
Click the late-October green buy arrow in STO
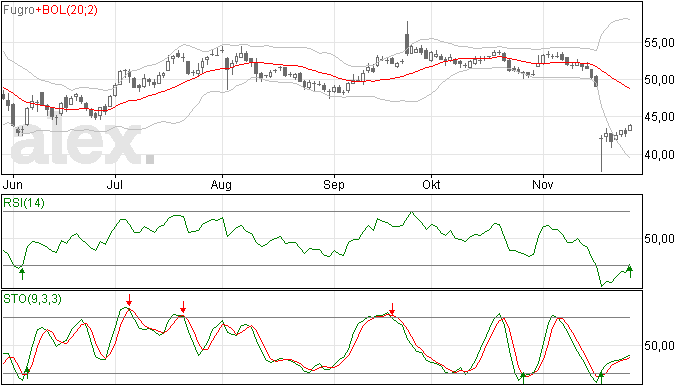(523, 378)
